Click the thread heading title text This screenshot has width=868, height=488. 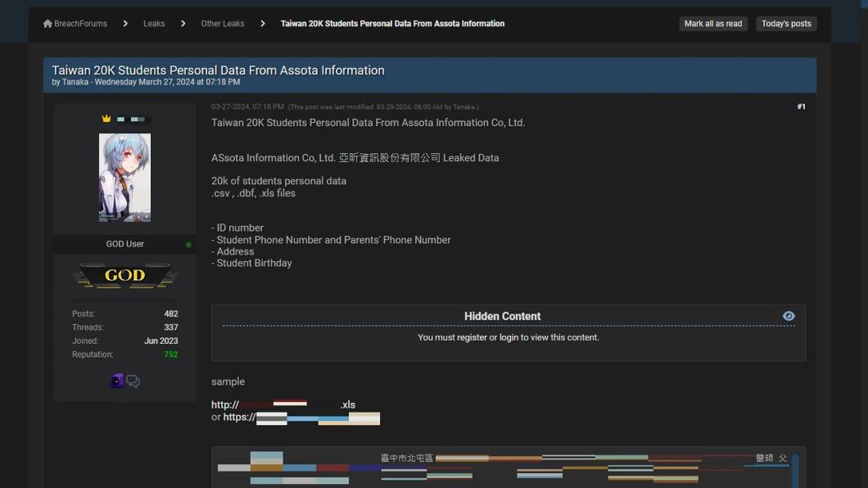[218, 70]
